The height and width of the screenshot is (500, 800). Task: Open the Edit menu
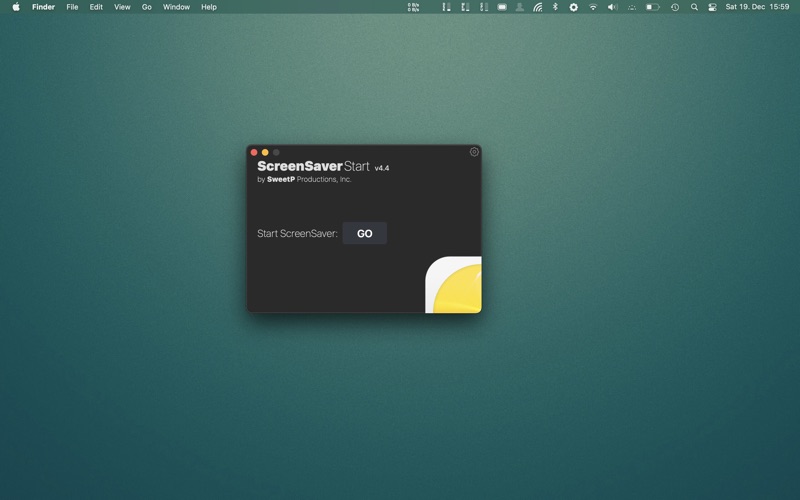tap(96, 7)
